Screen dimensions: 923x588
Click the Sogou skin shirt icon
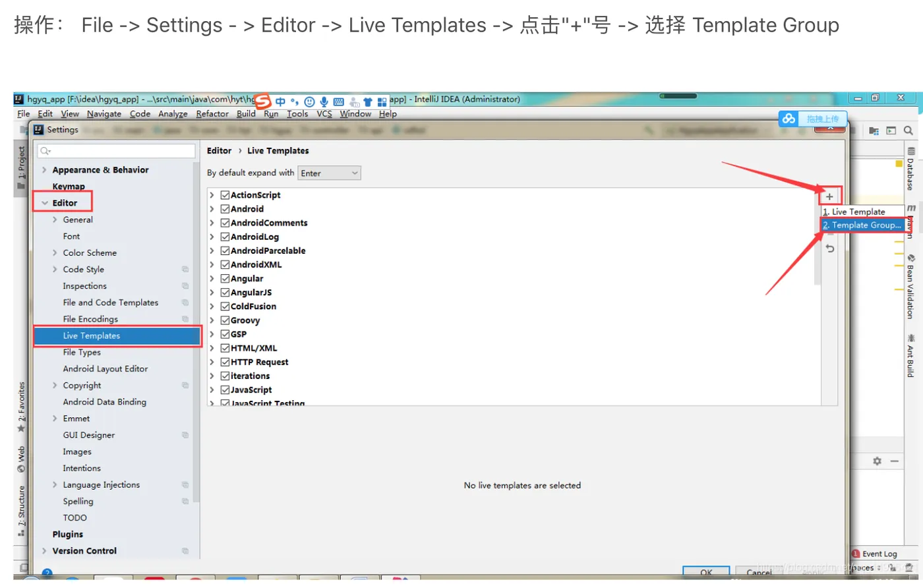point(368,102)
